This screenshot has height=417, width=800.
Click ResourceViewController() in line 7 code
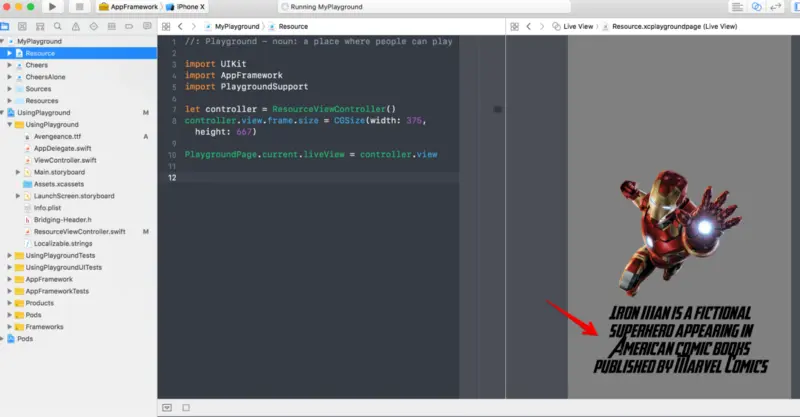pos(334,109)
